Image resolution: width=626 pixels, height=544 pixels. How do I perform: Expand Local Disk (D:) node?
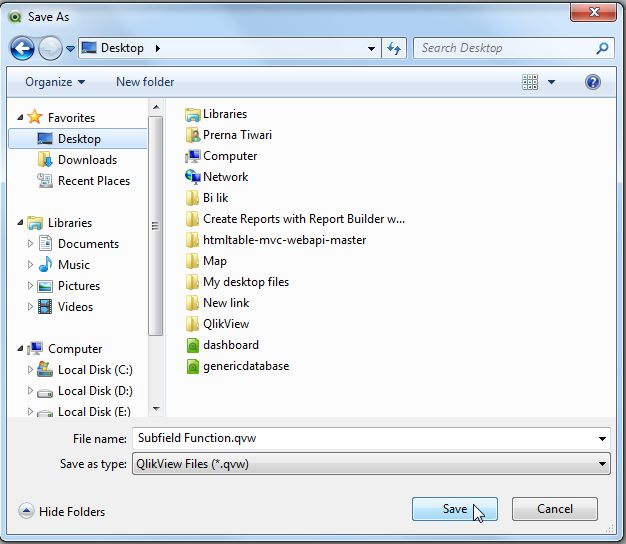[x=30, y=390]
